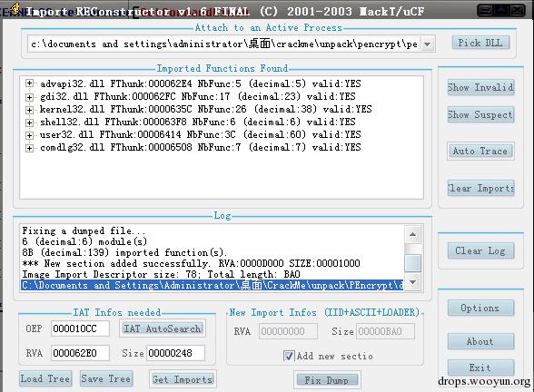This screenshot has width=534, height=392.
Task: Expand the advapi32.dll tree node
Action: pos(30,83)
